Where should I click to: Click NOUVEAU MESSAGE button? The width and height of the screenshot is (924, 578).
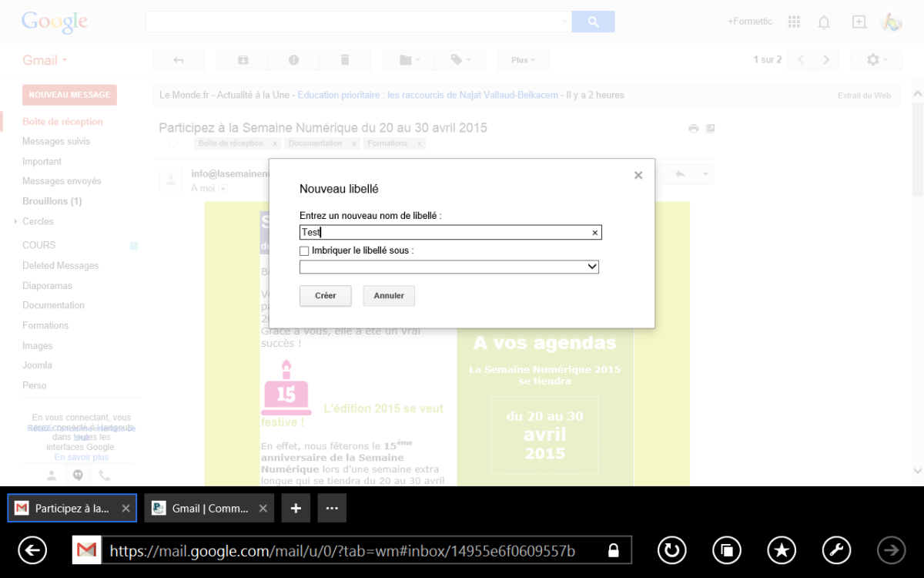coord(69,95)
